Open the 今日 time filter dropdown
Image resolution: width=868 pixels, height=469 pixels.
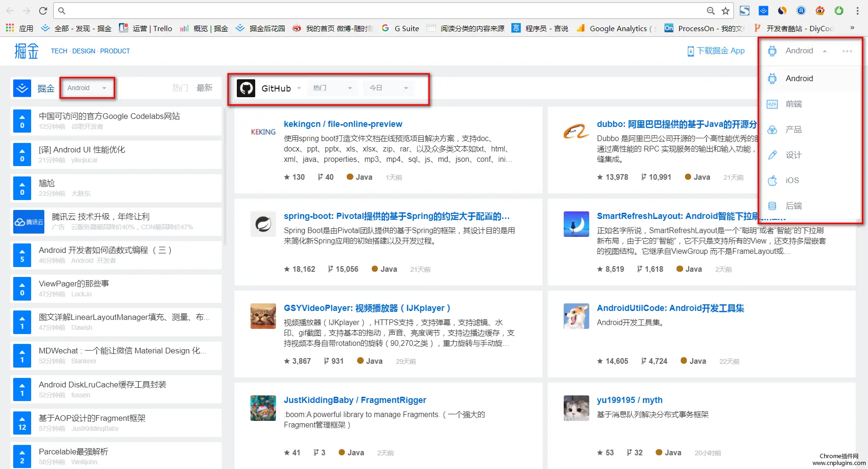388,88
